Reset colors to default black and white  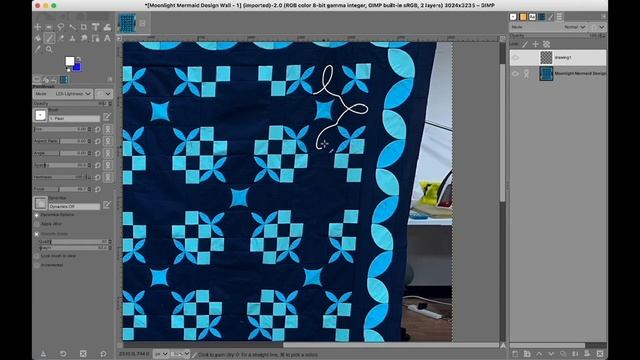coord(68,69)
